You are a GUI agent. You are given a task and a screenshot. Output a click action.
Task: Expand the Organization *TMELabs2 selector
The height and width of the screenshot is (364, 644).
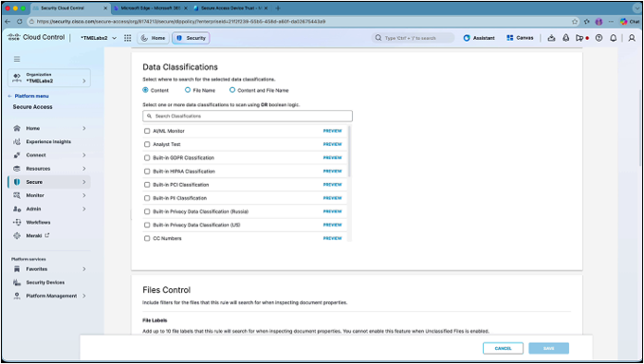pos(49,78)
